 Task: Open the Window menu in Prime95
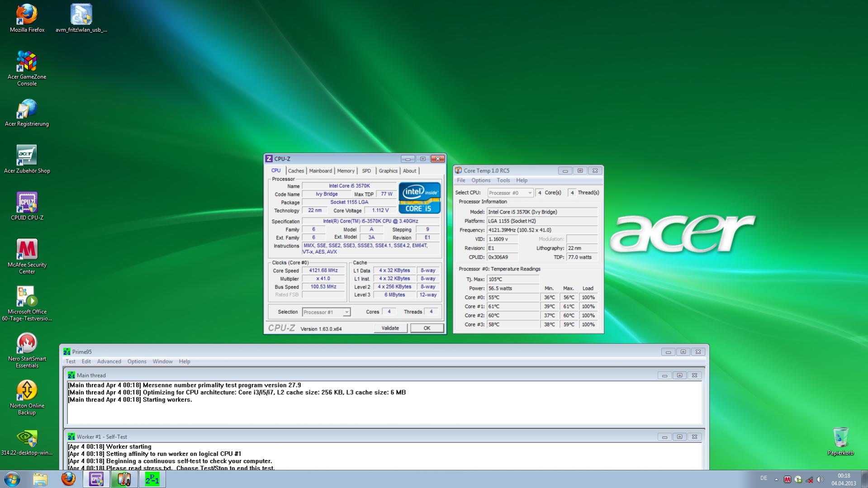pyautogui.click(x=162, y=361)
